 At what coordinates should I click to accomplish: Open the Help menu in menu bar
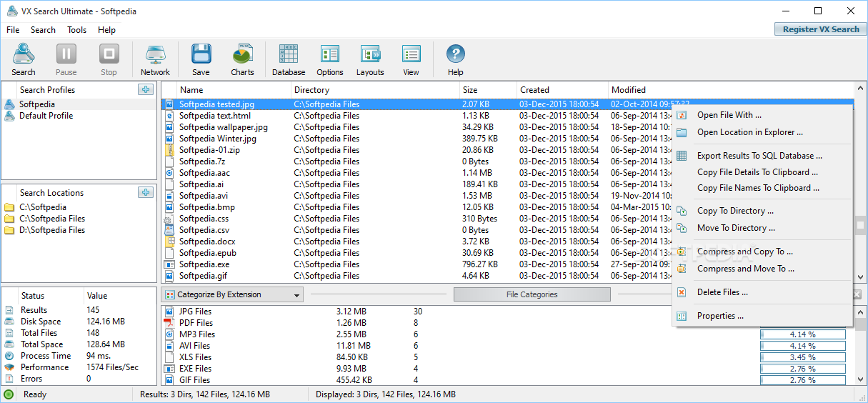coord(107,30)
